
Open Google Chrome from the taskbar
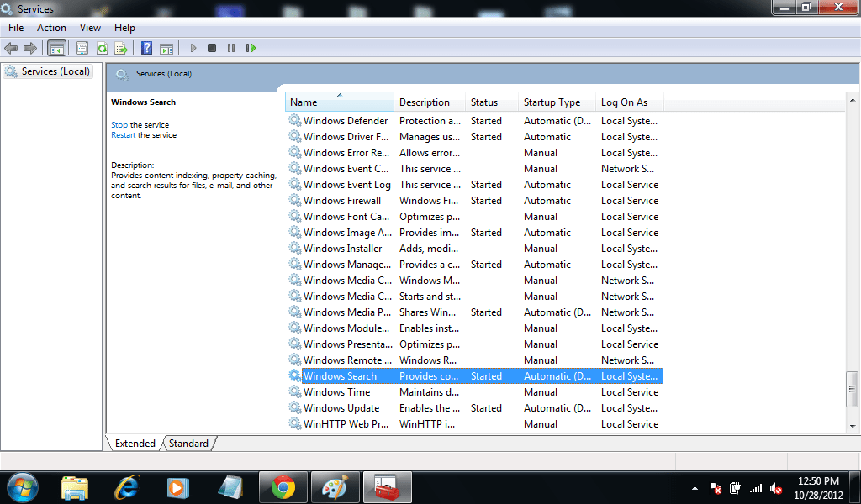[283, 487]
